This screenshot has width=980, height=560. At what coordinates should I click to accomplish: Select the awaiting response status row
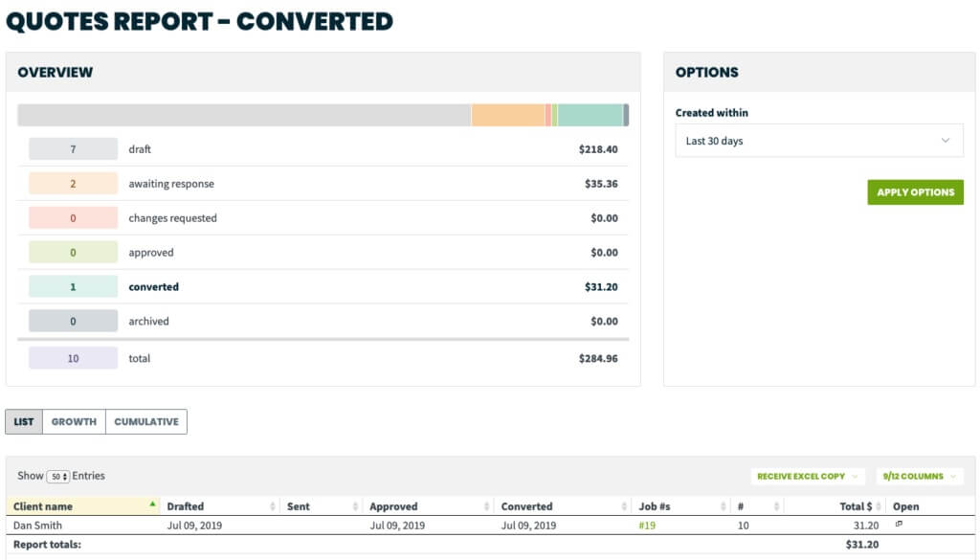point(323,184)
